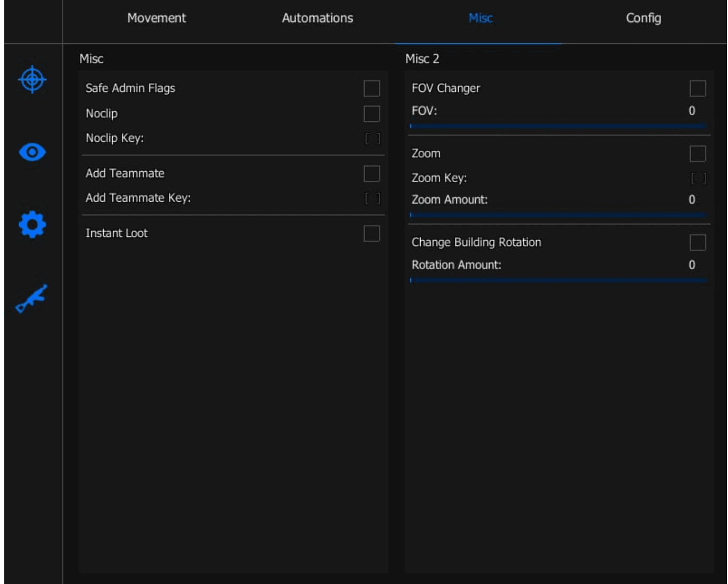The height and width of the screenshot is (584, 728).
Task: Select the gear settings icon in sidebar
Action: pos(33,225)
